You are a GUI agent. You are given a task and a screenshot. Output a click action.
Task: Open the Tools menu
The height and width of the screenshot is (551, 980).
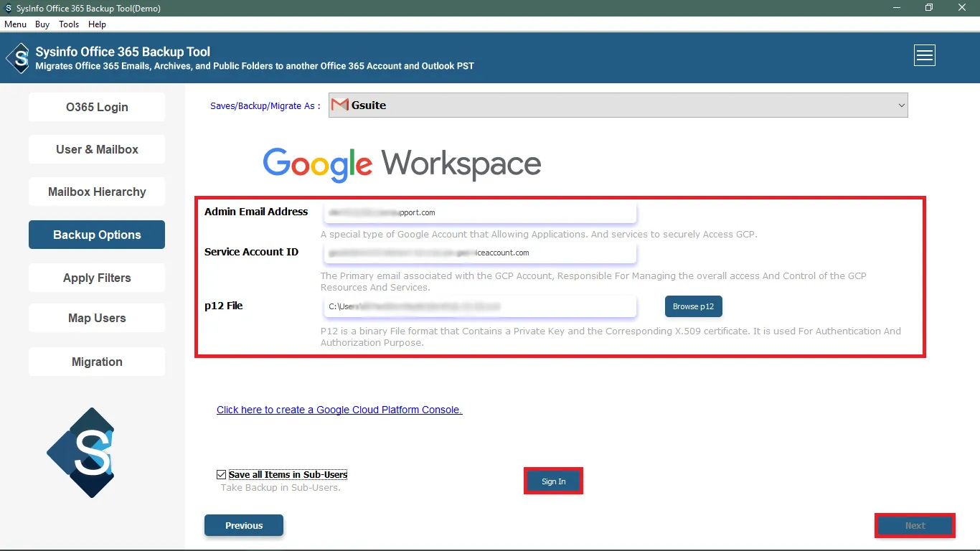[69, 24]
